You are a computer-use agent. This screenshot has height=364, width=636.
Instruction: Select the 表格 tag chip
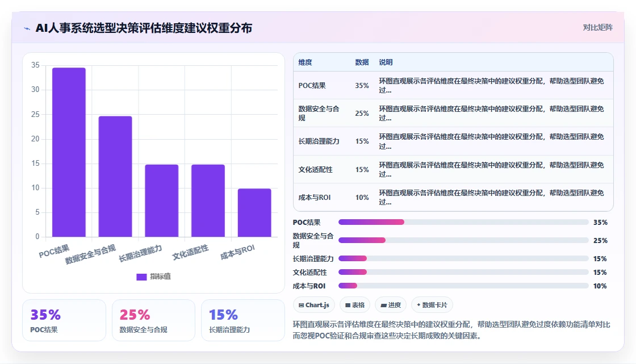pyautogui.click(x=355, y=305)
